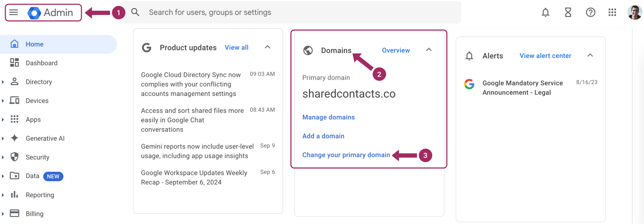Click the Home house icon
Image resolution: width=644 pixels, height=224 pixels.
[x=14, y=44]
